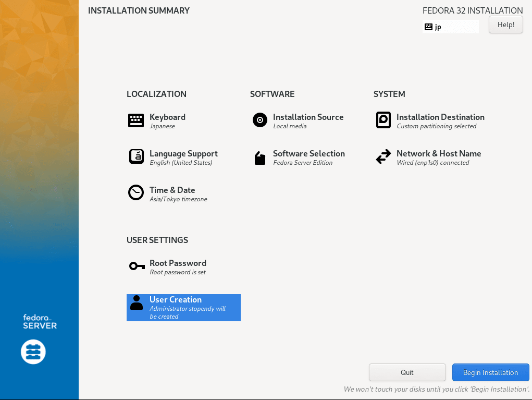Open the Keyboard layout settings icon
The height and width of the screenshot is (400, 532).
point(135,120)
